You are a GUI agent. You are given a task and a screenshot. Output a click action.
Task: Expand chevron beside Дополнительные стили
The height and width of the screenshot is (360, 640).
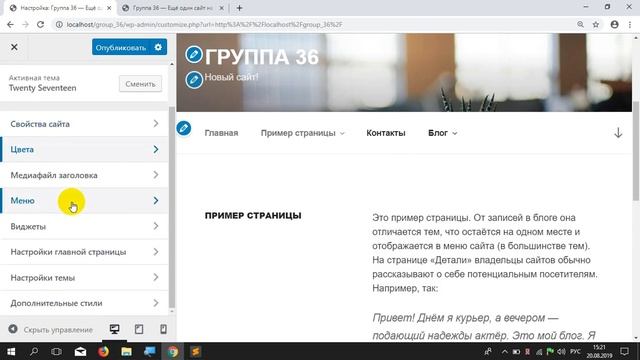[156, 303]
